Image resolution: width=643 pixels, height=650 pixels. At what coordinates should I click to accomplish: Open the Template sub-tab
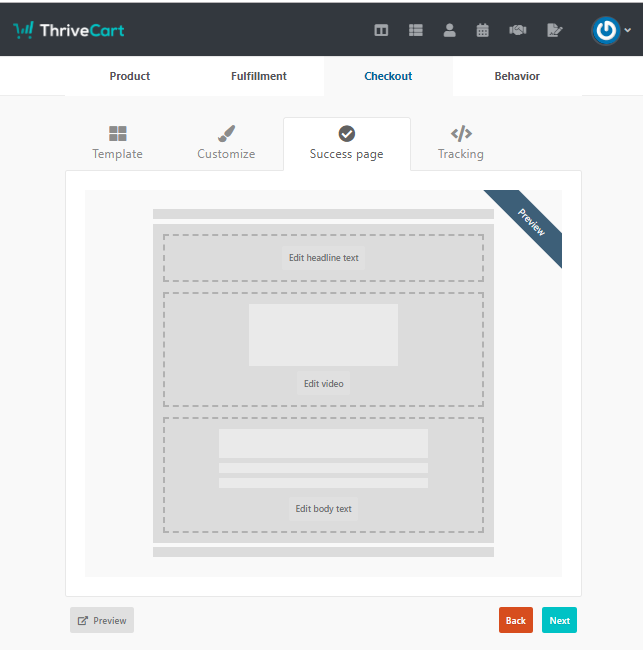[117, 143]
